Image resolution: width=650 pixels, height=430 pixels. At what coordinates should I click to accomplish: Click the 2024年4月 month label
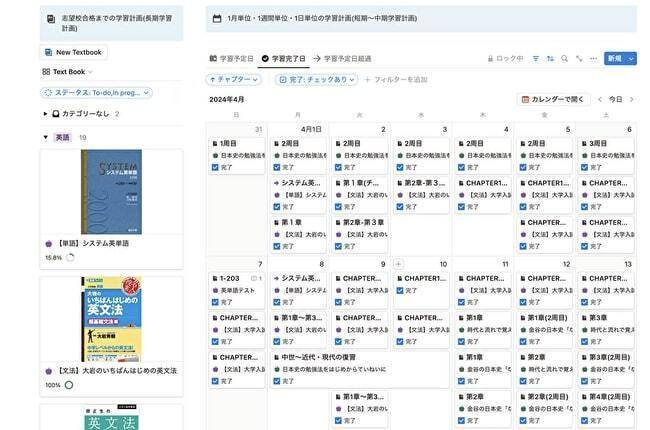point(226,100)
